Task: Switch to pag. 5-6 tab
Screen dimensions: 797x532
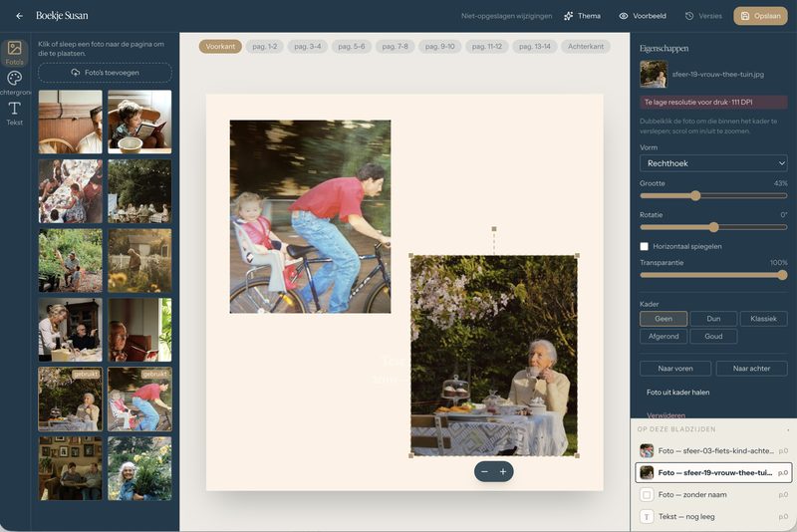Action: click(x=352, y=46)
